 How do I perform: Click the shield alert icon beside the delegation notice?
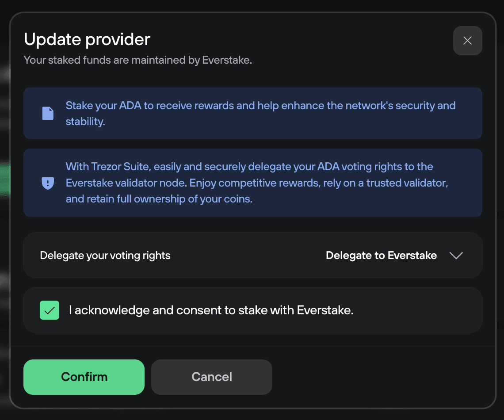[47, 183]
